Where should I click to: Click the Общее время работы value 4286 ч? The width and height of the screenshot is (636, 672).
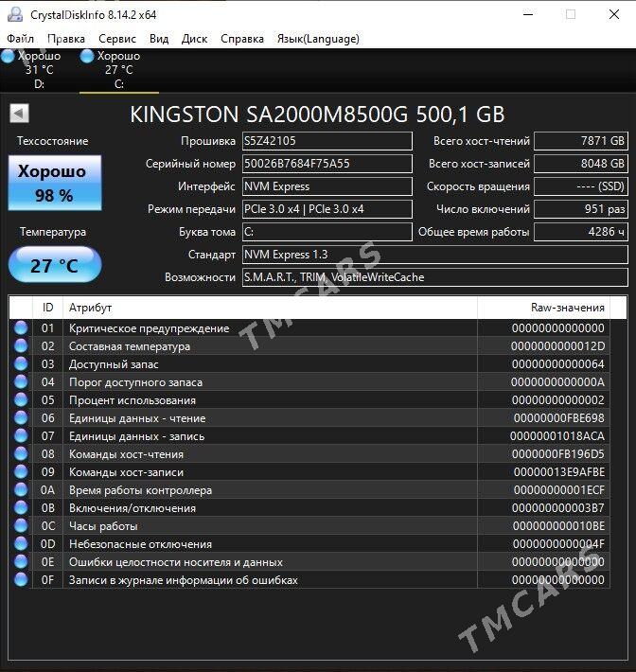click(581, 232)
